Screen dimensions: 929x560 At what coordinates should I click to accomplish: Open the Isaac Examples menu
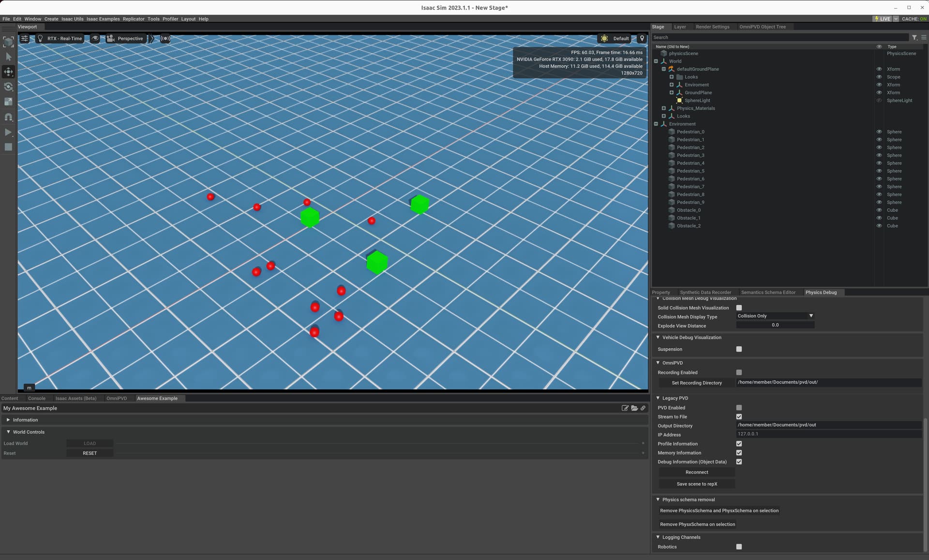pos(103,19)
